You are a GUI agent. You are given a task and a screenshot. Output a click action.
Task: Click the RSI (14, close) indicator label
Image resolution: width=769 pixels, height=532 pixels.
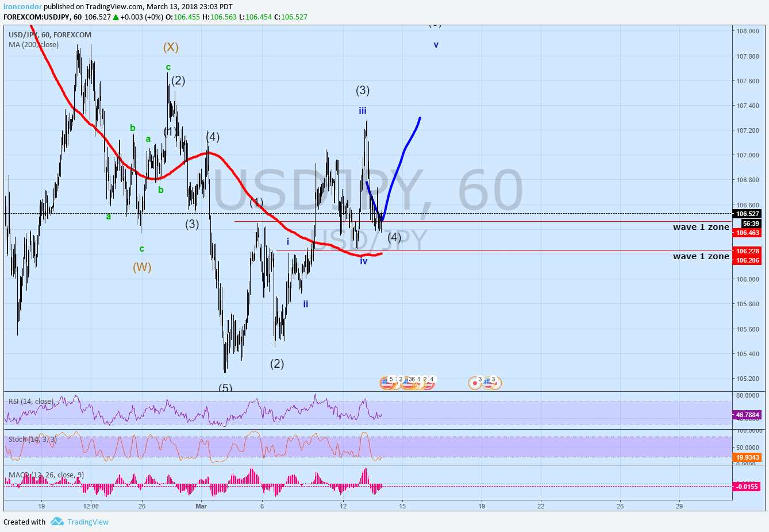point(31,401)
